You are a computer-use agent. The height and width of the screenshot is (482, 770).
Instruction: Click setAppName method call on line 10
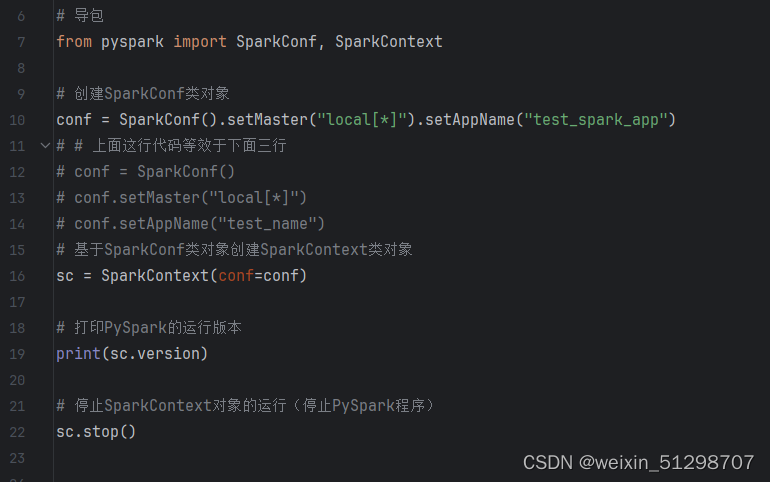pos(469,120)
